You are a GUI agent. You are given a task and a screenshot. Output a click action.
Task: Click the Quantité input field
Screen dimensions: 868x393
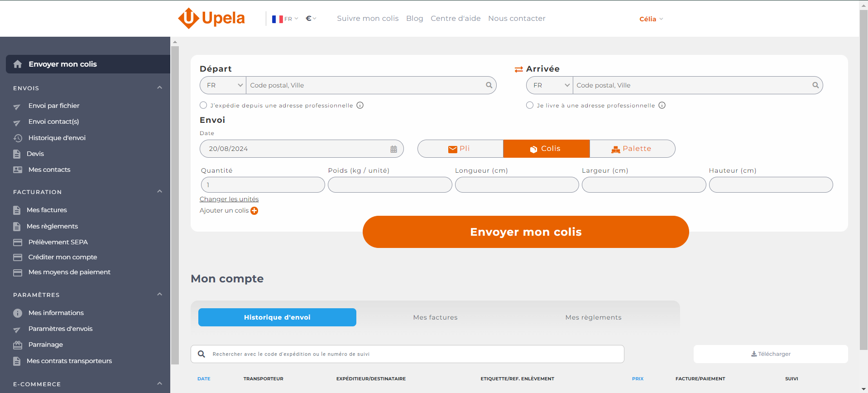pos(263,185)
